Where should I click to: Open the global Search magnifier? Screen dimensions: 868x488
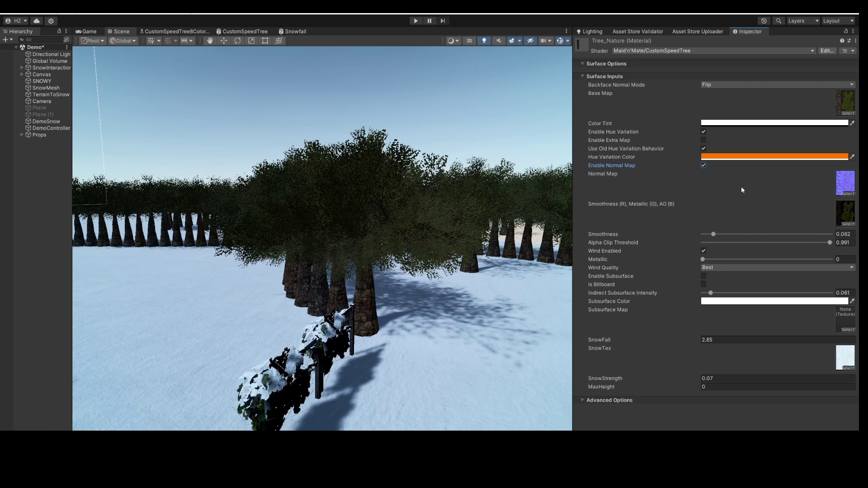click(x=778, y=21)
